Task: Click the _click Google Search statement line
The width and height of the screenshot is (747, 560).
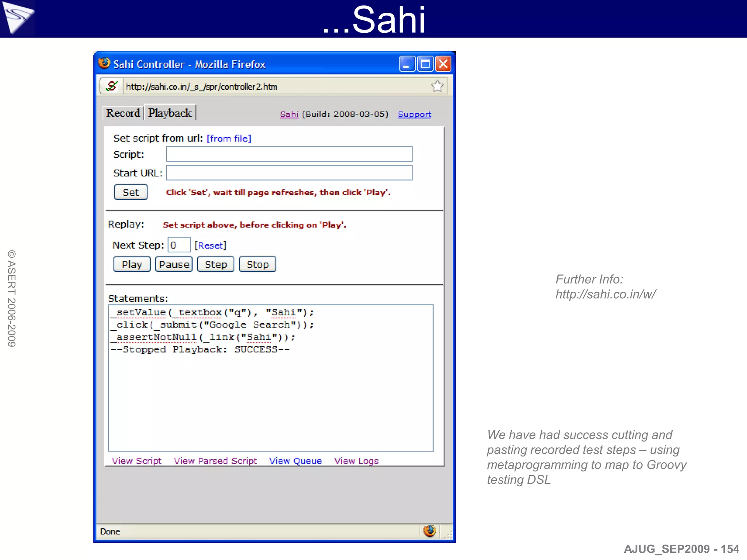Action: point(212,325)
